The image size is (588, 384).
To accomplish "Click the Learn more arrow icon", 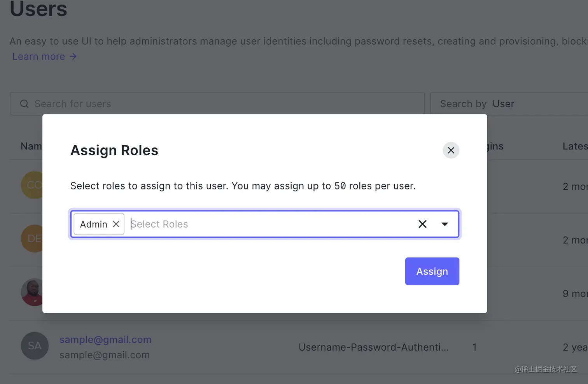I will [73, 56].
